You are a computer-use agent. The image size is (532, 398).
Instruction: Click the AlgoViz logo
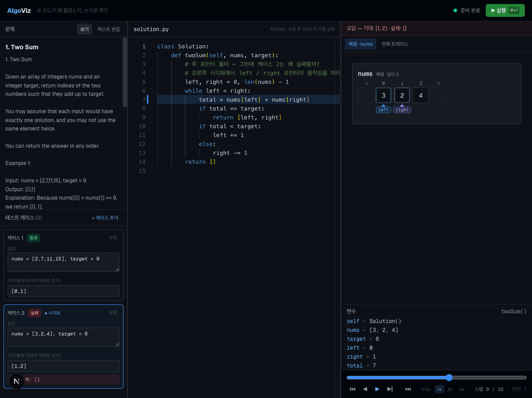coord(19,10)
